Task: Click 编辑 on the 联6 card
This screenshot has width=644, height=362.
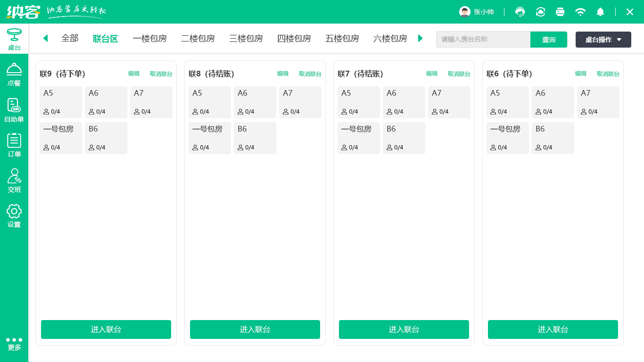Action: 580,74
